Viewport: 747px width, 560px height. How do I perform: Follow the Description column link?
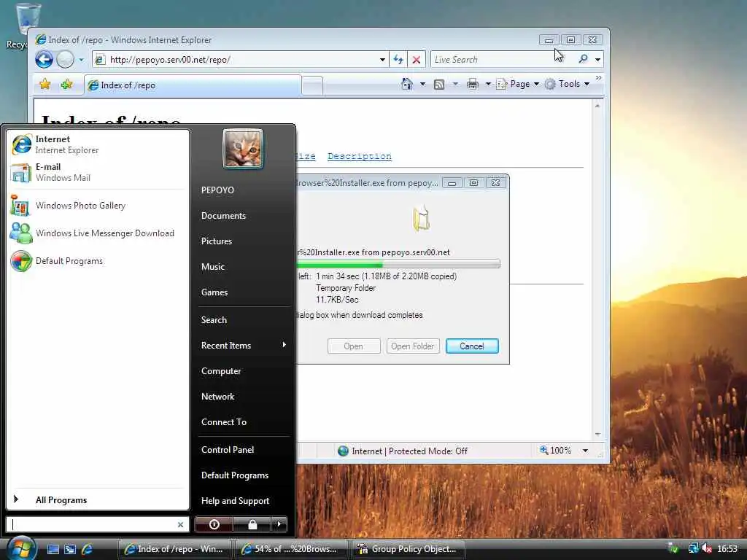pos(359,156)
